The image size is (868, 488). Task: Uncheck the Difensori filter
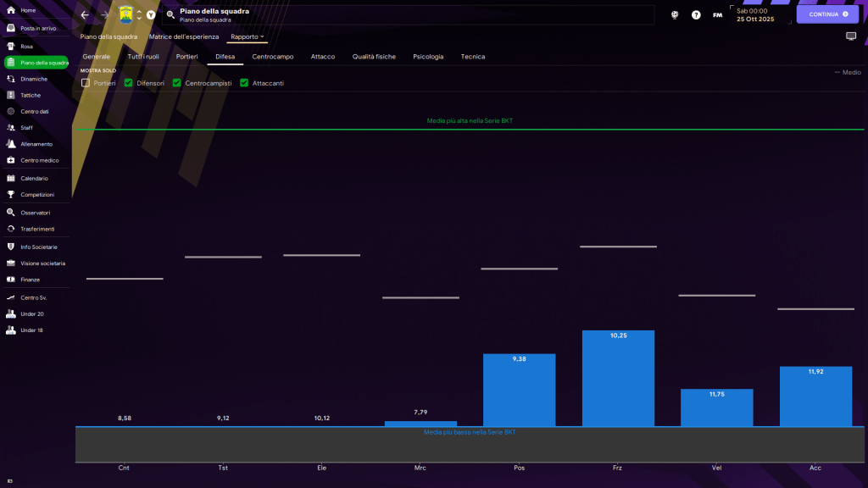tap(129, 83)
